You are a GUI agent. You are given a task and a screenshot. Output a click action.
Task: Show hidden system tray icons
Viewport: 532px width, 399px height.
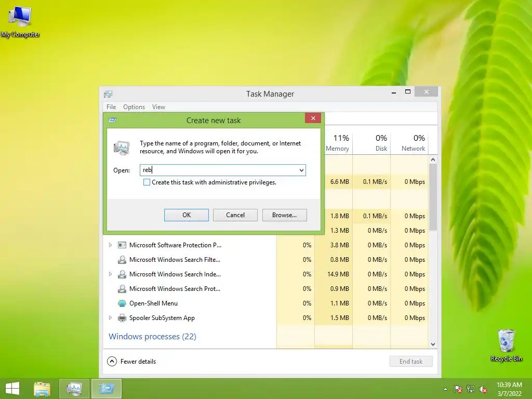pyautogui.click(x=445, y=390)
